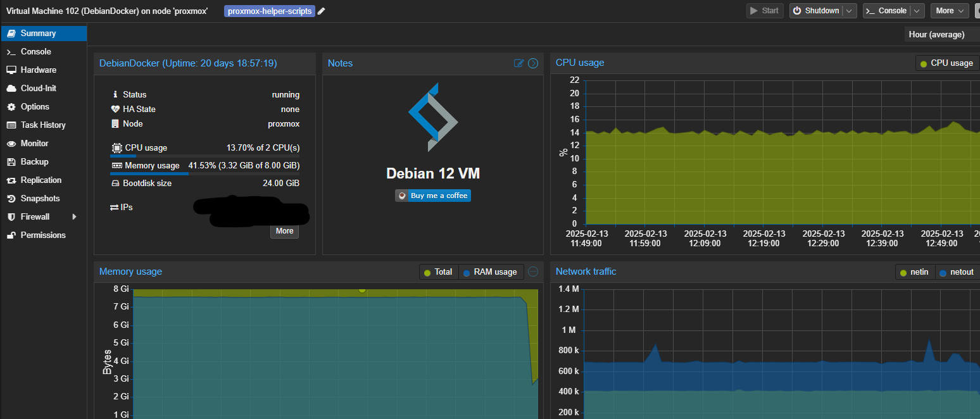This screenshot has width=980, height=419.
Task: Toggle CPU usage legend in CPU chart
Action: coord(947,63)
